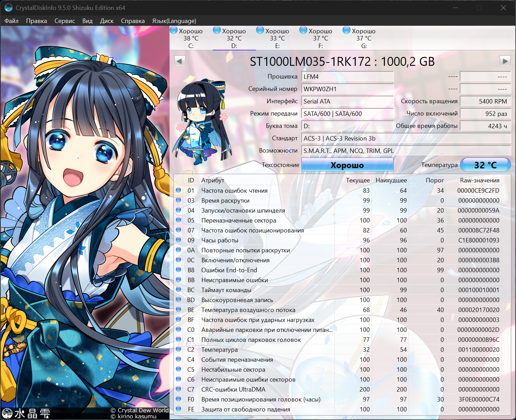
Task: Click the serial number field WKPW0ZH1
Action: pyautogui.click(x=347, y=89)
